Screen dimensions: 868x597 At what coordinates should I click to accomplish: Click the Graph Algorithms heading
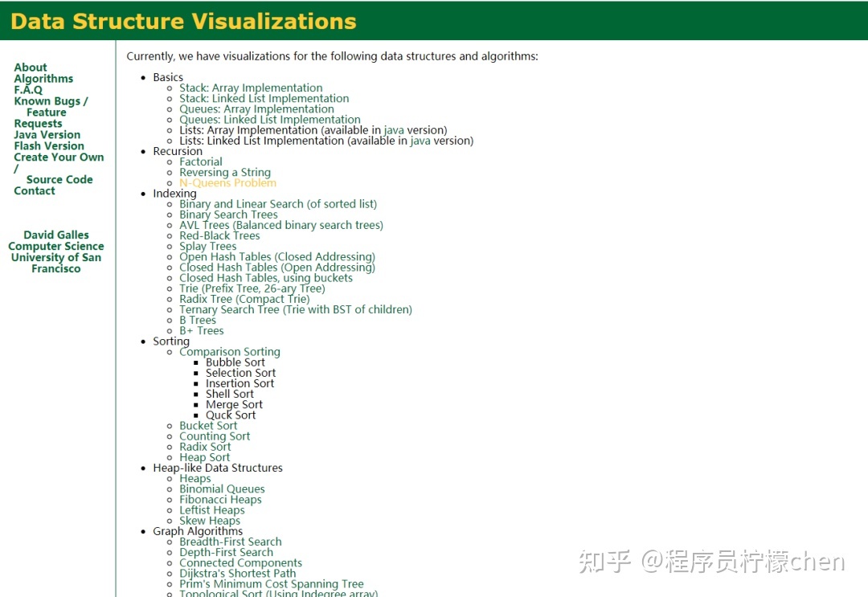198,531
